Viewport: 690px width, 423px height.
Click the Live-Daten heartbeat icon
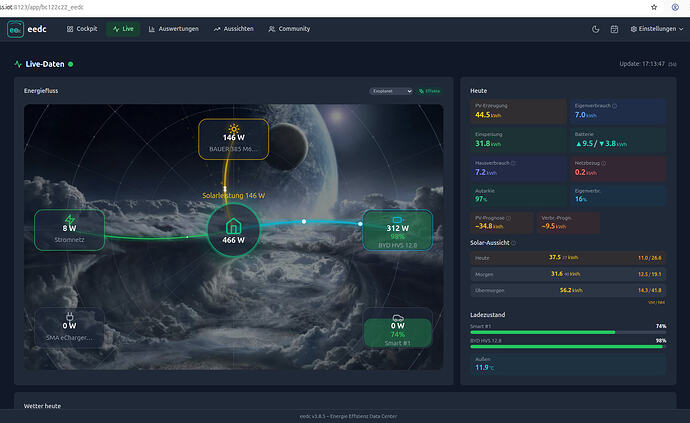18,64
